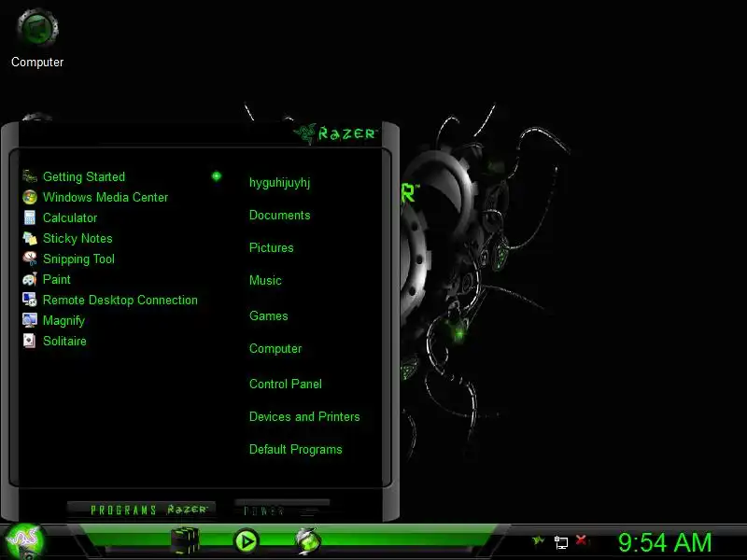Launch Snipping Tool text entry
This screenshot has height=560, width=747.
[78, 259]
